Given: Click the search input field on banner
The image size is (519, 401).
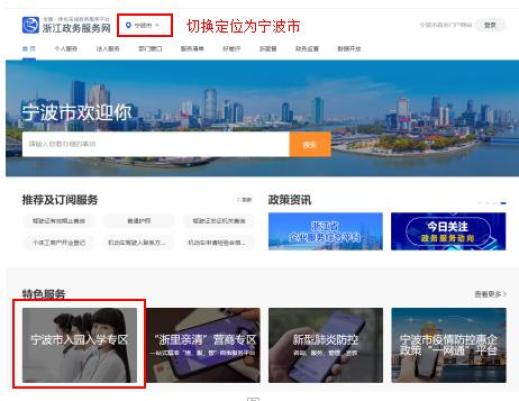Looking at the screenshot, I should (x=156, y=144).
